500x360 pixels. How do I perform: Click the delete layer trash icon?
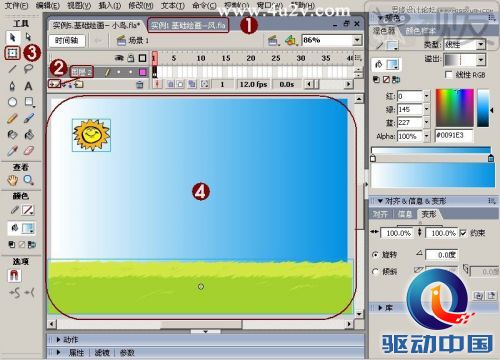click(x=140, y=85)
